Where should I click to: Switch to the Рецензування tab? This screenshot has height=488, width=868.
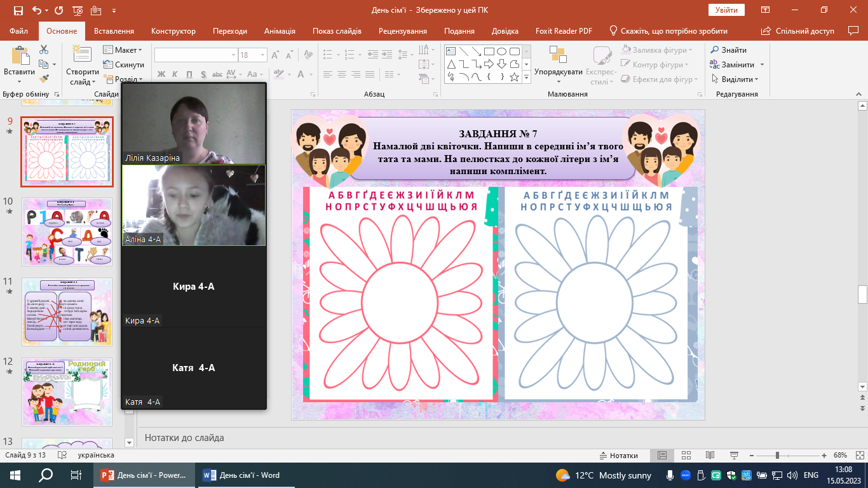(403, 31)
